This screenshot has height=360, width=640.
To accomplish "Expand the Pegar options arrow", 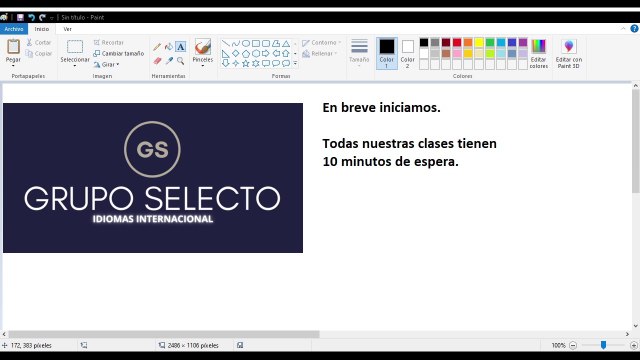I will [13, 65].
